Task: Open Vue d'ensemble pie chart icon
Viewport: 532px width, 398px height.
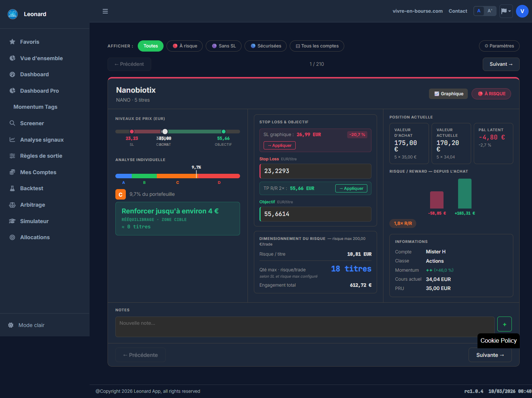Action: tap(12, 58)
